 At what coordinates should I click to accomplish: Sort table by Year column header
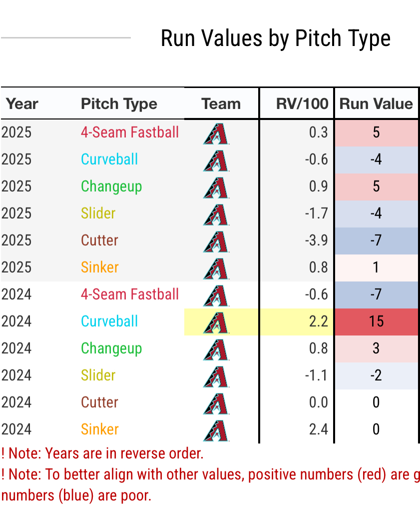[22, 104]
